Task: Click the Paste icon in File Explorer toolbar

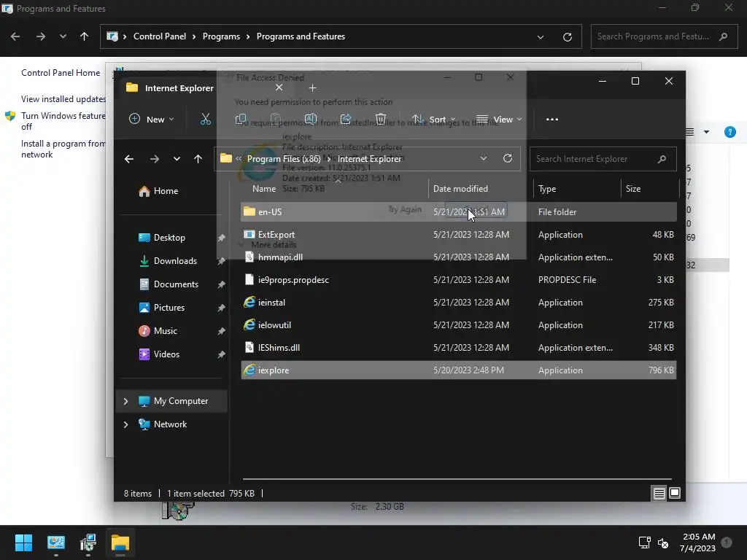Action: pyautogui.click(x=275, y=119)
